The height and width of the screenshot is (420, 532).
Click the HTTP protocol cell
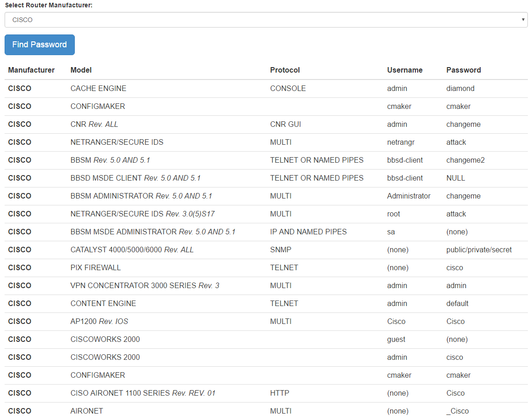click(280, 393)
